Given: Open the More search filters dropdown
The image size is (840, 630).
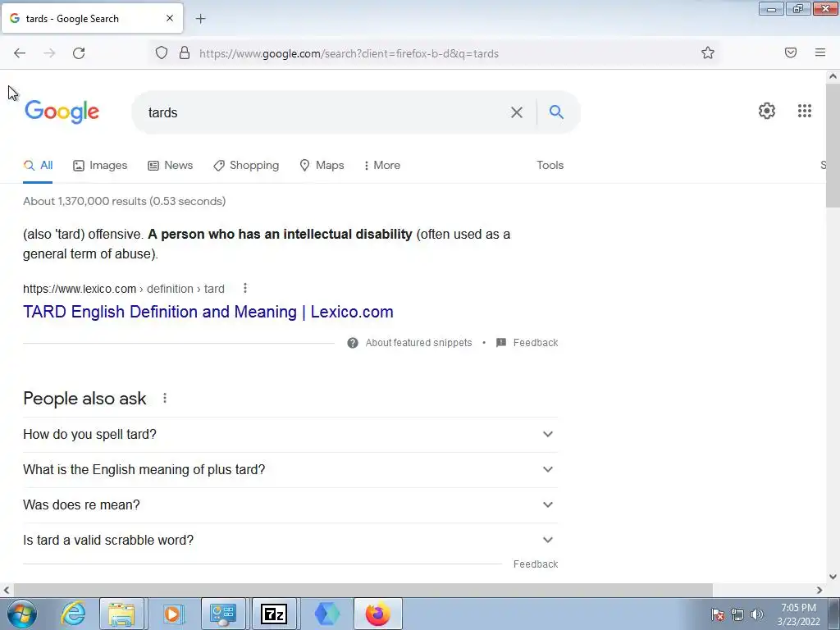Looking at the screenshot, I should 382,165.
